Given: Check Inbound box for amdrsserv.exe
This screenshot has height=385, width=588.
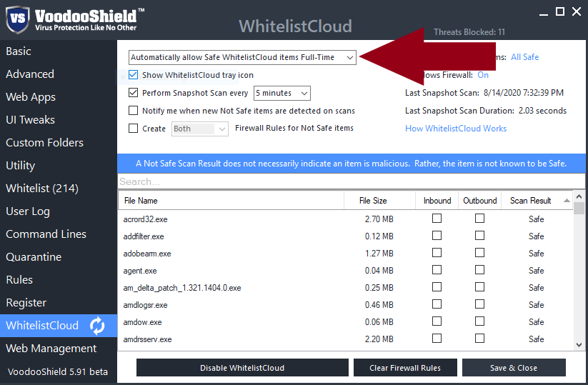Looking at the screenshot, I should [x=437, y=339].
